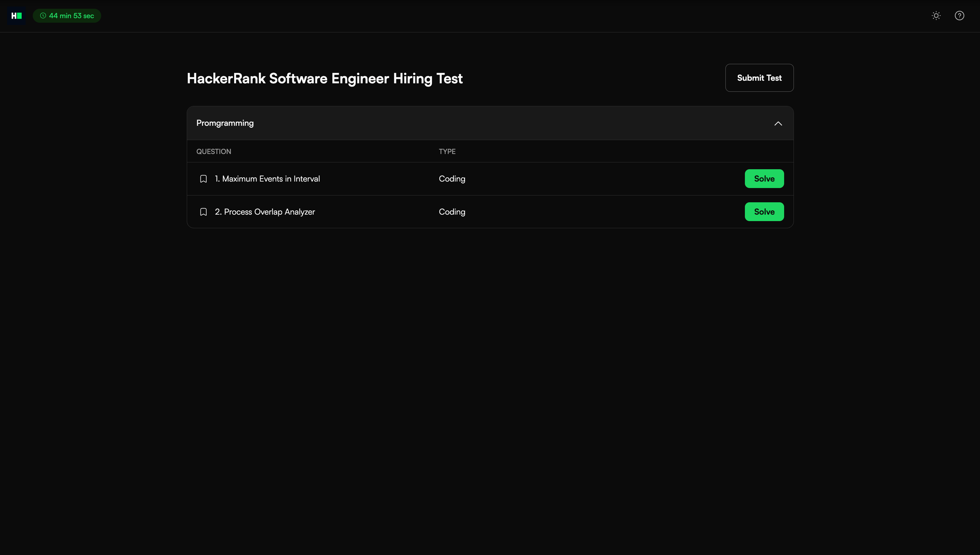Bookmark question 1 Maximum Events in Interval

tap(203, 179)
